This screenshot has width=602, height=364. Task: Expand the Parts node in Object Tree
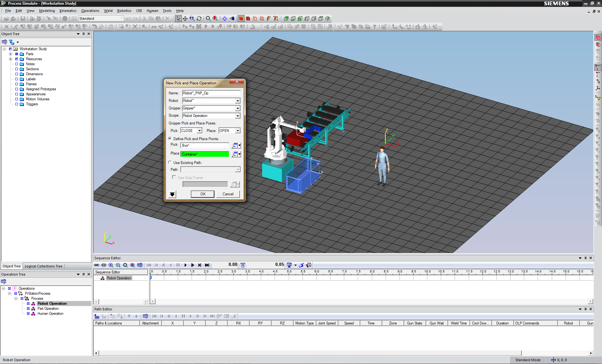tap(10, 54)
